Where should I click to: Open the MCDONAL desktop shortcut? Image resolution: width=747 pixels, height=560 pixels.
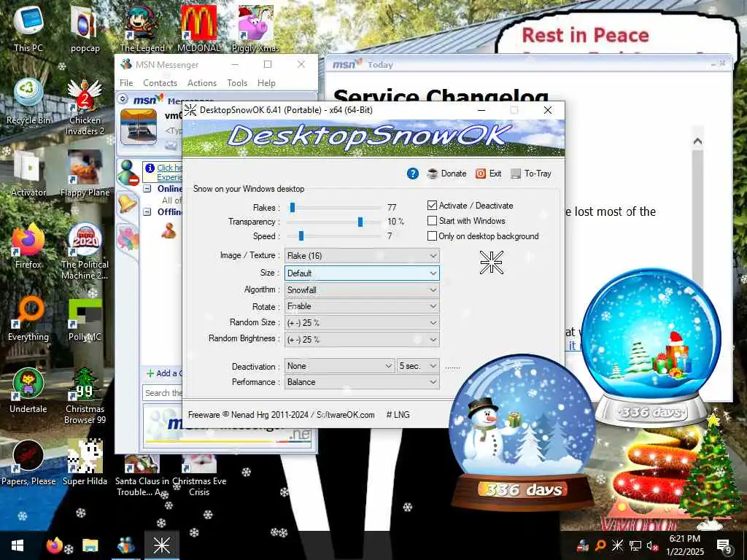198,28
